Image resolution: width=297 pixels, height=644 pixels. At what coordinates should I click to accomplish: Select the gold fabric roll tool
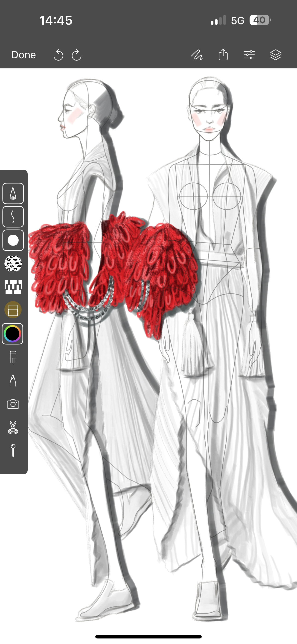(x=13, y=310)
